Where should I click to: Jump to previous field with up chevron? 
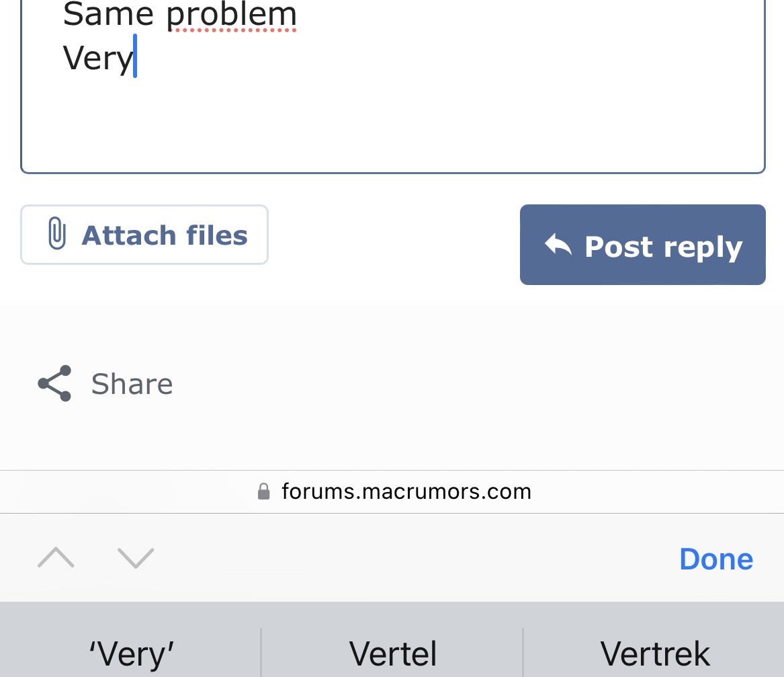click(x=56, y=558)
